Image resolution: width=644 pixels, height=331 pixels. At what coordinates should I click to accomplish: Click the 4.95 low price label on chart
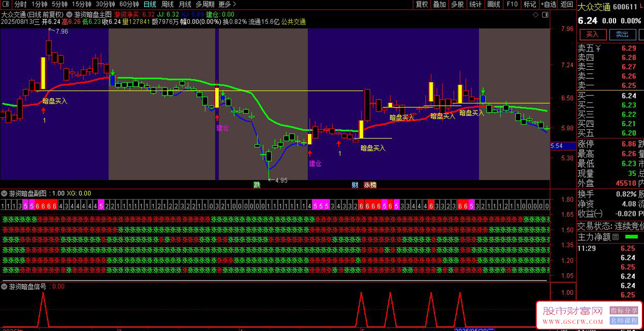point(281,180)
